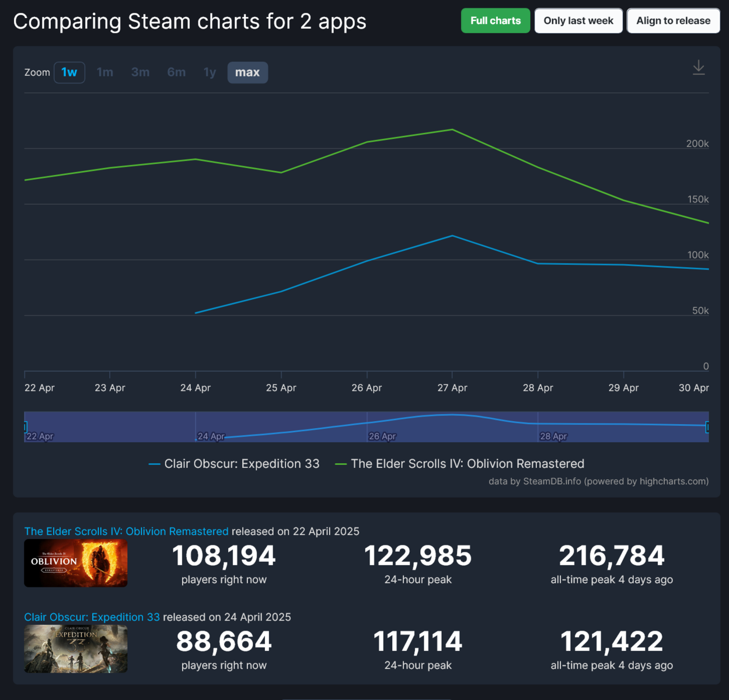Open The Elder Scrolls IV: Oblivion Remastered link
The image size is (729, 700).
[x=126, y=531]
